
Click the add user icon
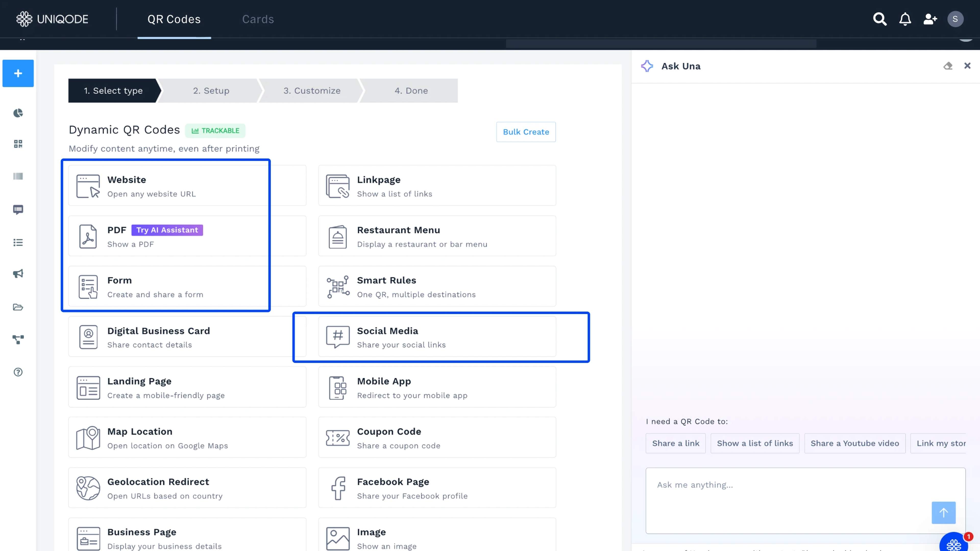tap(930, 19)
